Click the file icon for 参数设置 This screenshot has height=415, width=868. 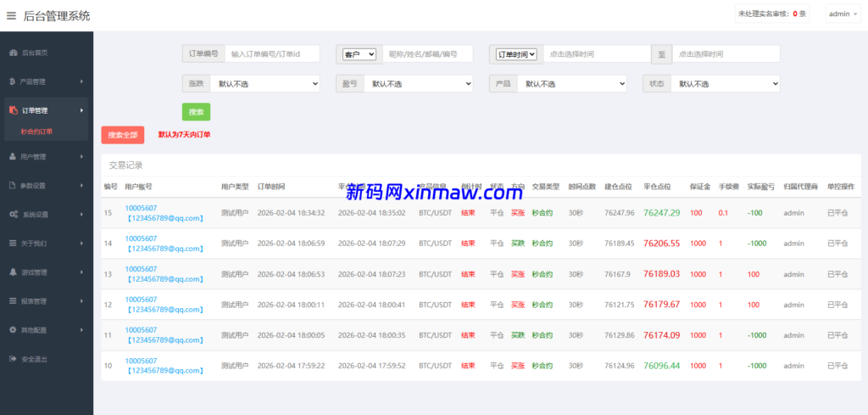(x=12, y=186)
